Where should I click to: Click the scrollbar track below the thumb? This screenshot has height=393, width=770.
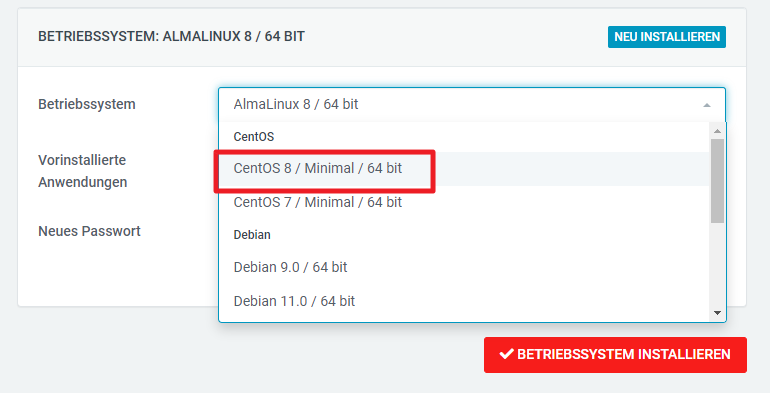tap(717, 265)
